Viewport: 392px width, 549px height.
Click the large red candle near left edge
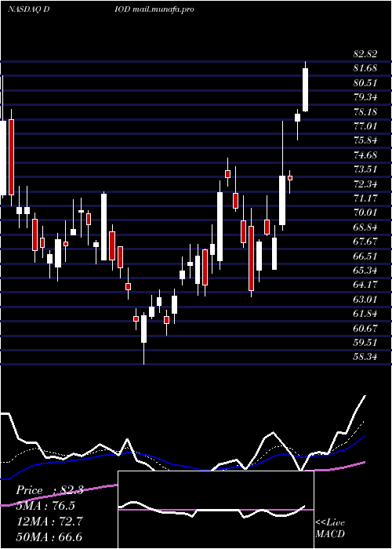[x=11, y=157]
